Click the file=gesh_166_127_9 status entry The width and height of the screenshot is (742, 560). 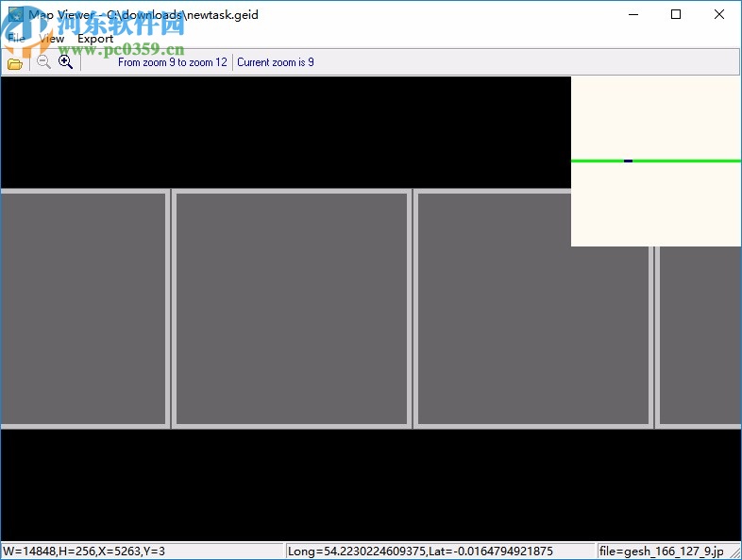662,551
